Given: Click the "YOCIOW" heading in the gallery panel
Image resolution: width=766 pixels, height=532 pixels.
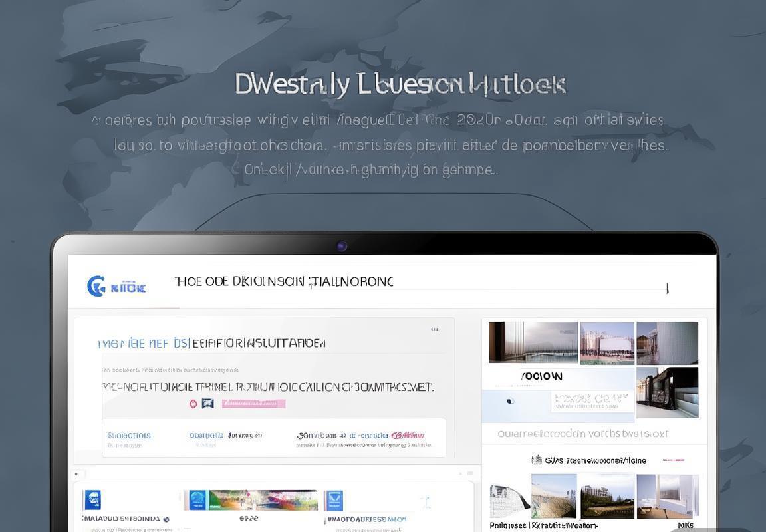Looking at the screenshot, I should (x=541, y=376).
